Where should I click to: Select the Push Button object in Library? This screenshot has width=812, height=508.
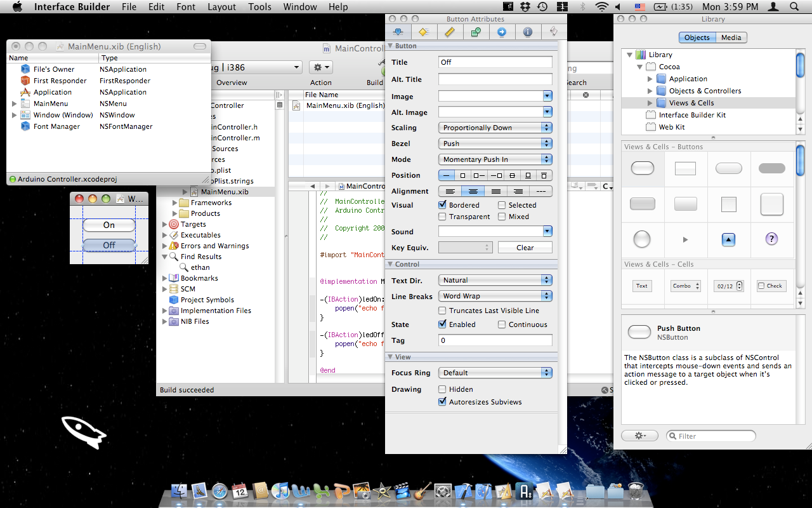click(643, 168)
